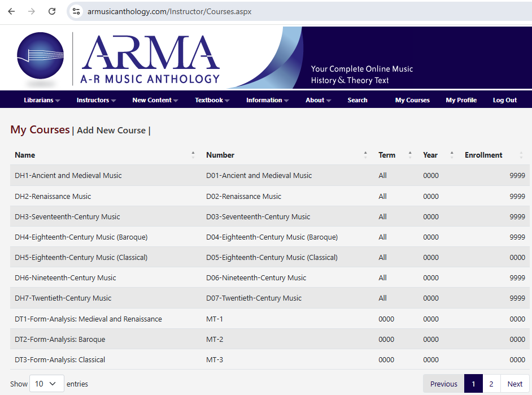532x395 pixels.
Task: Select DH5-Eighteenth-Century Music (Classical) course name
Action: pos(81,258)
